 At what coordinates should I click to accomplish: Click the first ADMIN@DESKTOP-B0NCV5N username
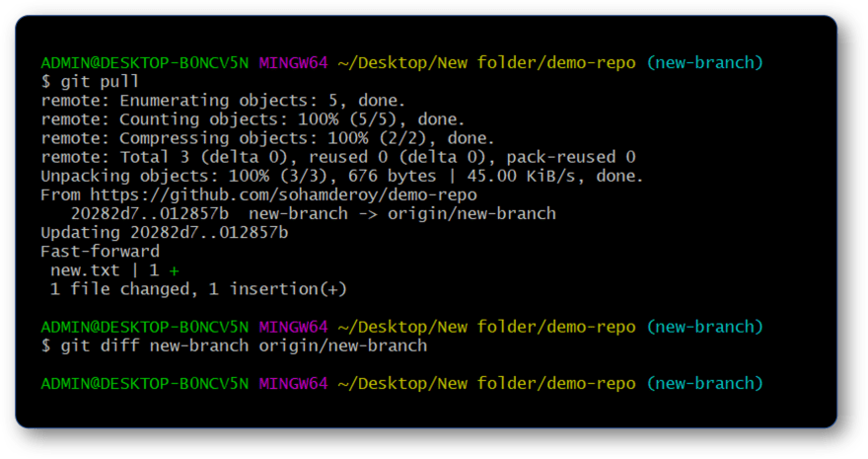pyautogui.click(x=145, y=62)
